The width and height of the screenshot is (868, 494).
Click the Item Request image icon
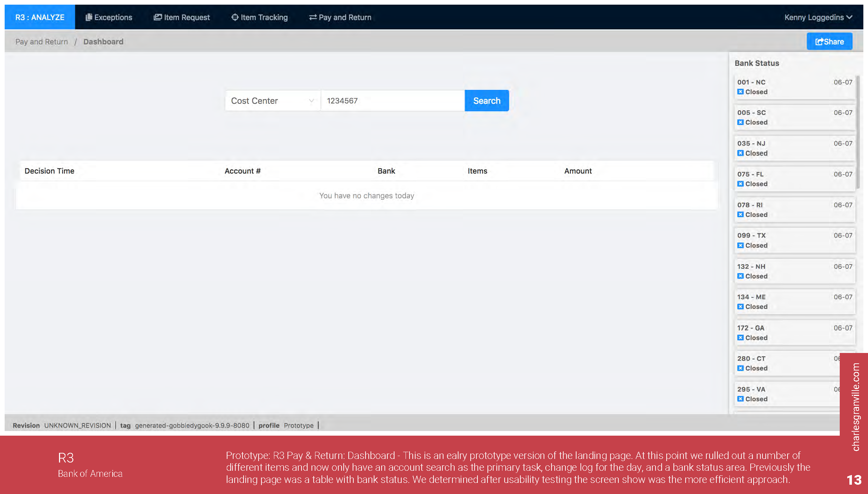(x=157, y=17)
